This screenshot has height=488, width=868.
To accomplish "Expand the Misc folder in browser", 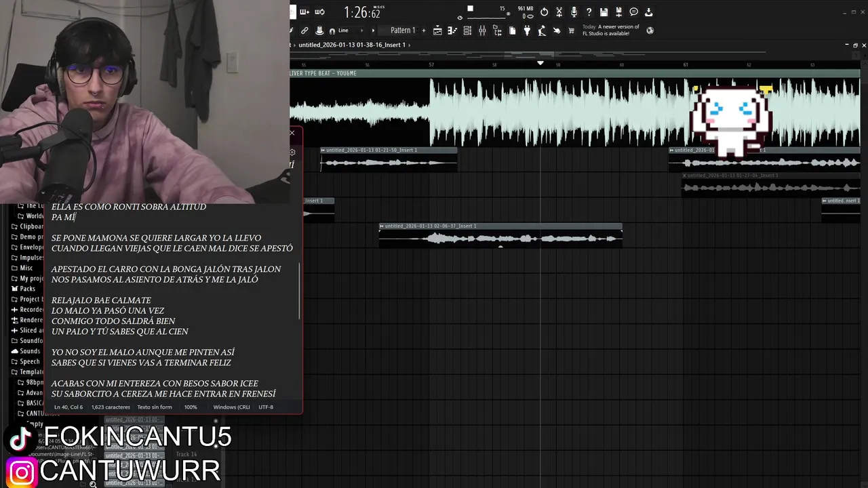I will pyautogui.click(x=26, y=268).
